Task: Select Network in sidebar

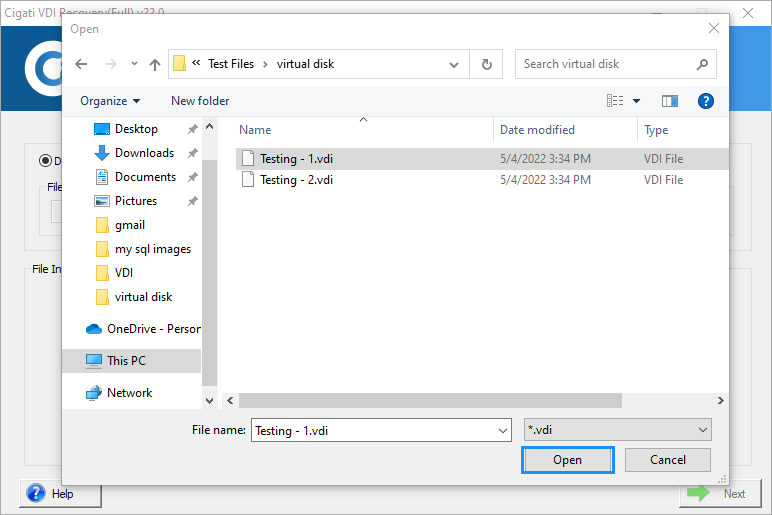Action: [x=129, y=393]
